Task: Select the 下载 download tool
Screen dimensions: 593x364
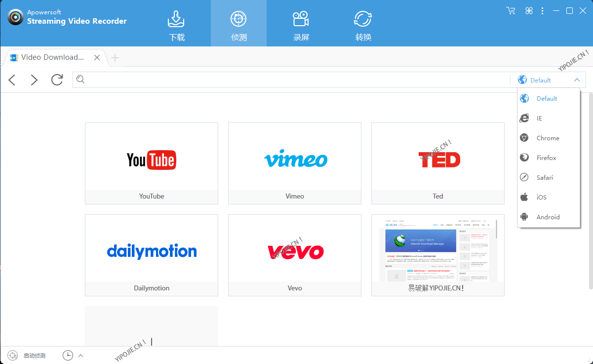Action: (x=176, y=23)
